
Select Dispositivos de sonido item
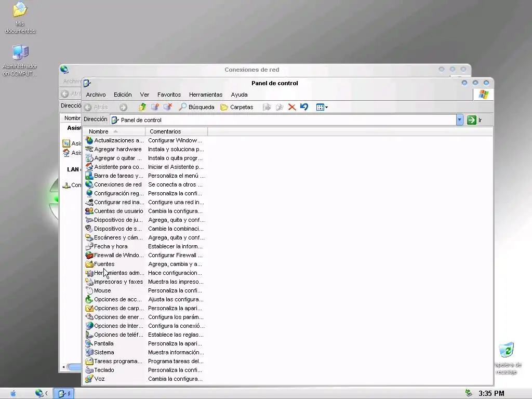pos(113,229)
